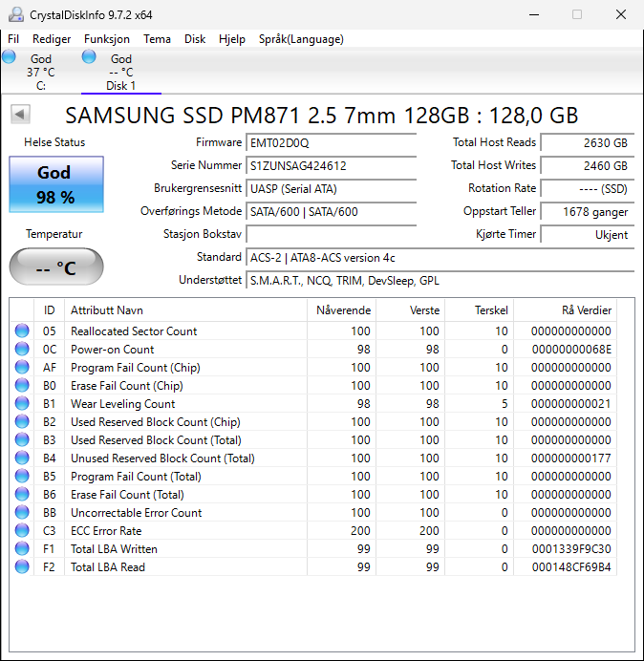Click status orb of Reallocated Sector Count row
644x661 pixels.
pos(22,330)
